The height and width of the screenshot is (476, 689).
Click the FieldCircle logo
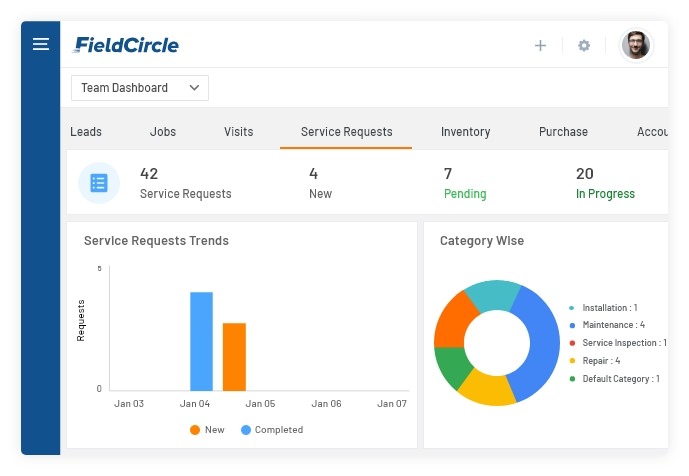click(x=126, y=45)
